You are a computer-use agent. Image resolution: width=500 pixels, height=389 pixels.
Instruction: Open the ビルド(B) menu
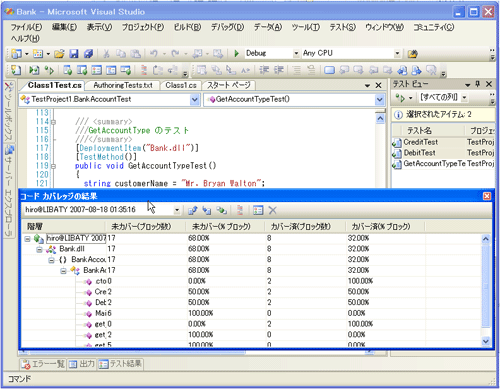pos(187,27)
